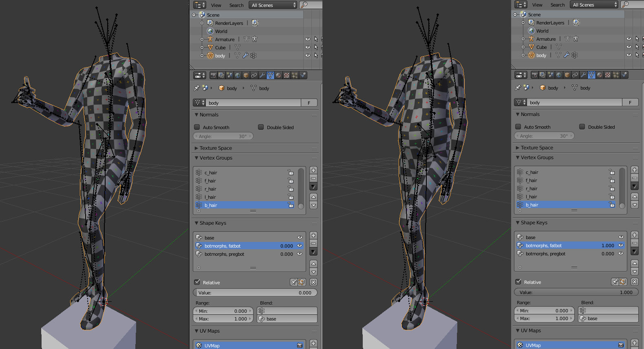Viewport: 644px width, 349px height.
Task: Open Particles sparkle tab in right properties editor
Action: pos(616,75)
